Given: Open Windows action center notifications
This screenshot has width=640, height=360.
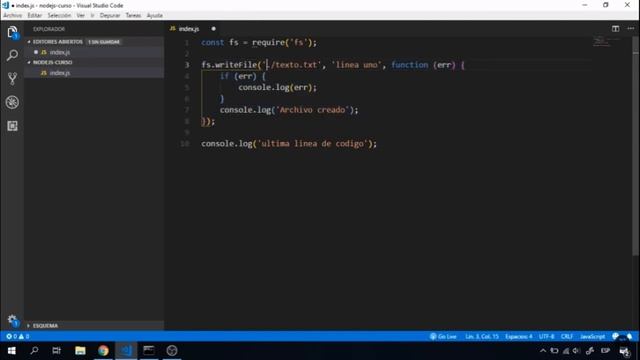Looking at the screenshot, I should [624, 351].
